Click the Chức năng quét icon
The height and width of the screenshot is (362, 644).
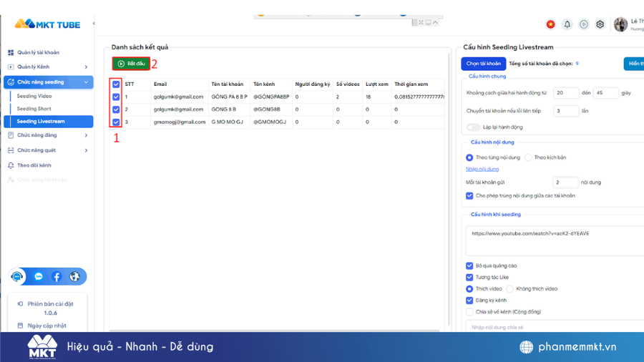coord(11,150)
